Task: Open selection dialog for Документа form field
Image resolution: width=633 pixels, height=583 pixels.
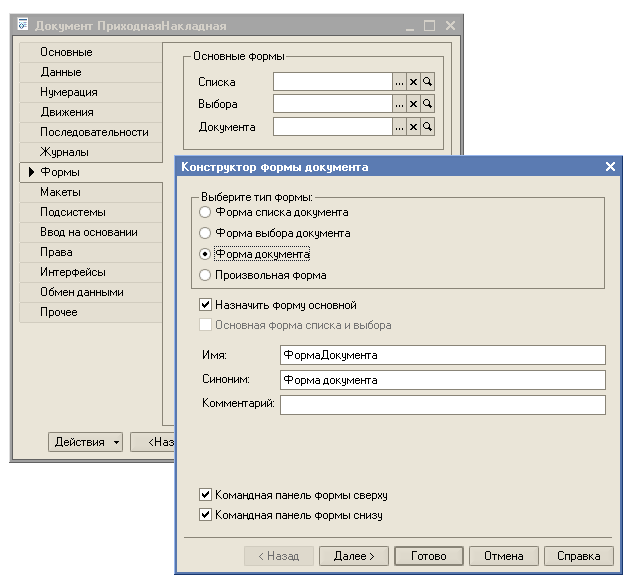Action: pyautogui.click(x=399, y=127)
